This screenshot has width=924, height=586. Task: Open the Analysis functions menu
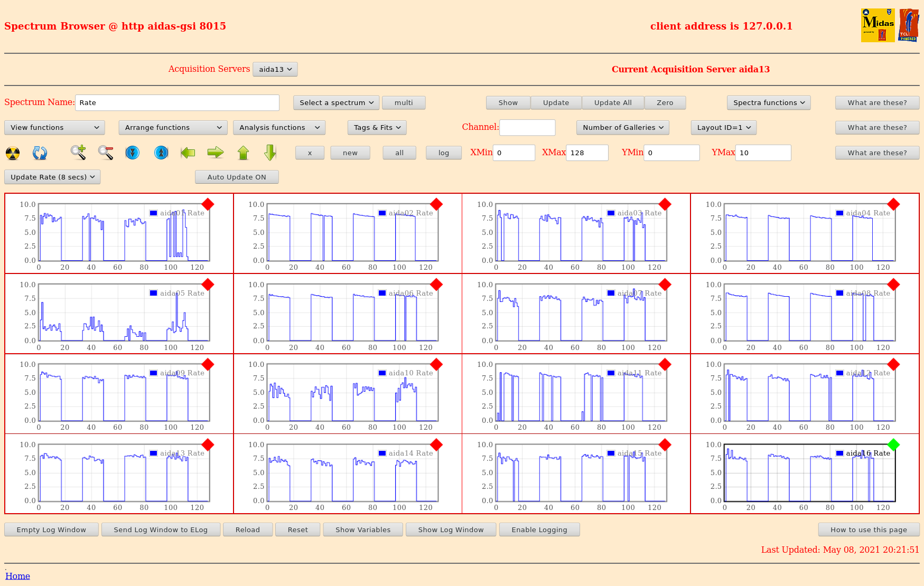coord(279,128)
